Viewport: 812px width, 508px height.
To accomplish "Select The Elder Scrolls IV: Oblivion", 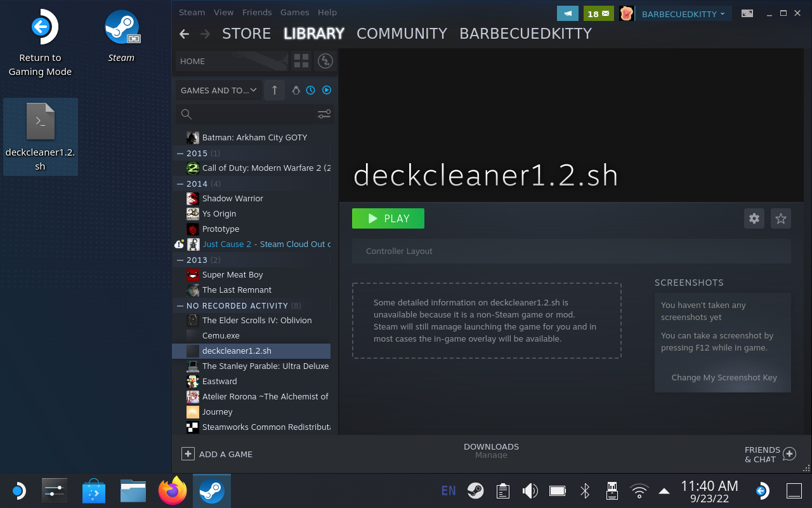I will point(251,320).
